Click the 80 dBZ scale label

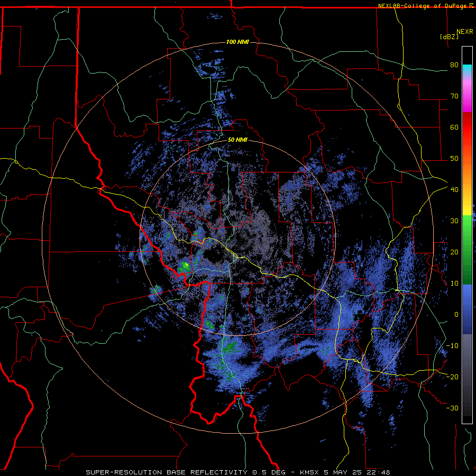454,65
